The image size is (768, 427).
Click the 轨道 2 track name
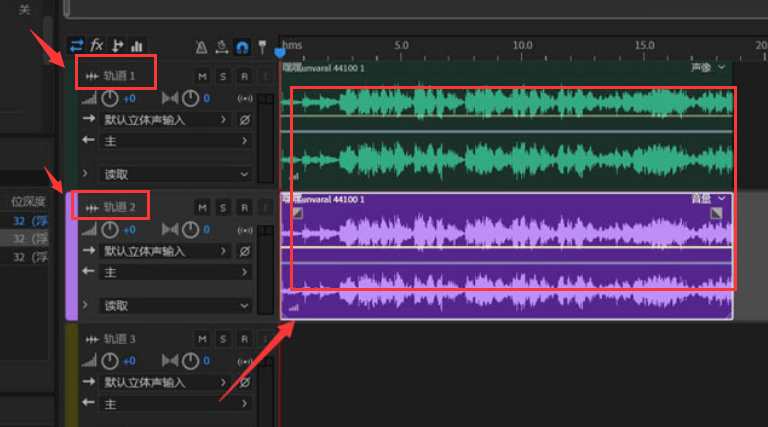(119, 207)
